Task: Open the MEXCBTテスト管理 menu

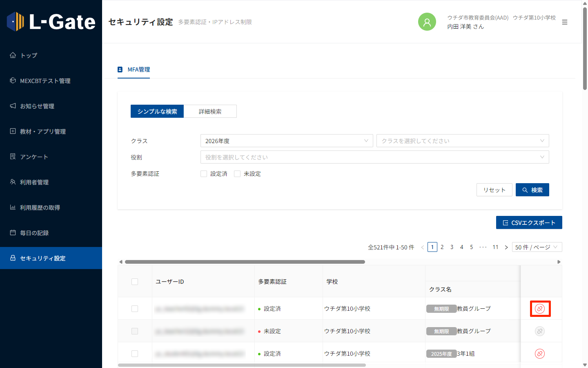Action: click(51, 81)
